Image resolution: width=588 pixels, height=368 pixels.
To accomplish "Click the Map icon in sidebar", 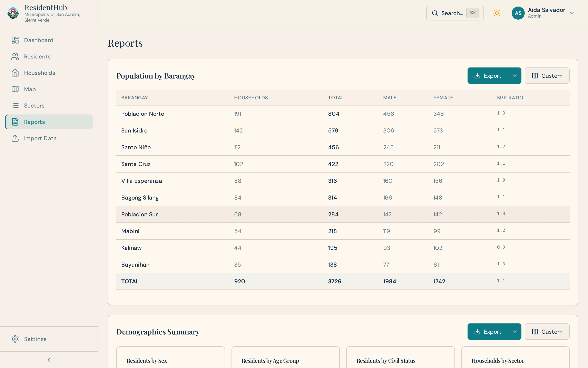I will point(15,89).
